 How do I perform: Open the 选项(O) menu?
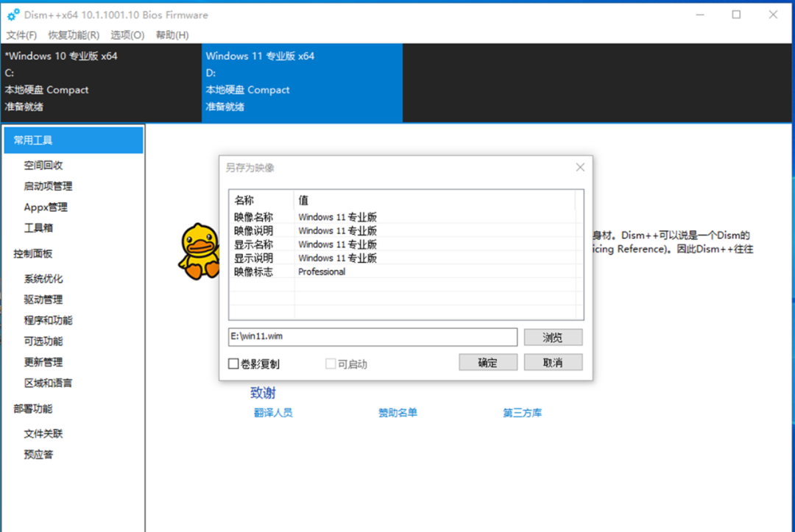[127, 35]
